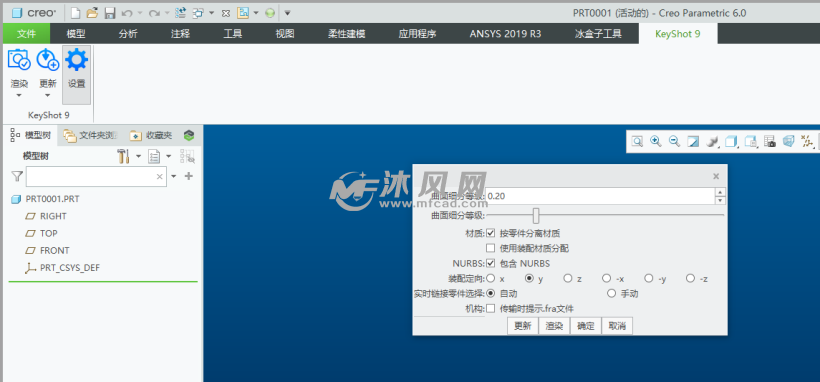Image resolution: width=820 pixels, height=382 pixels.
Task: Click the Regenerate model icon
Action: tap(180, 13)
